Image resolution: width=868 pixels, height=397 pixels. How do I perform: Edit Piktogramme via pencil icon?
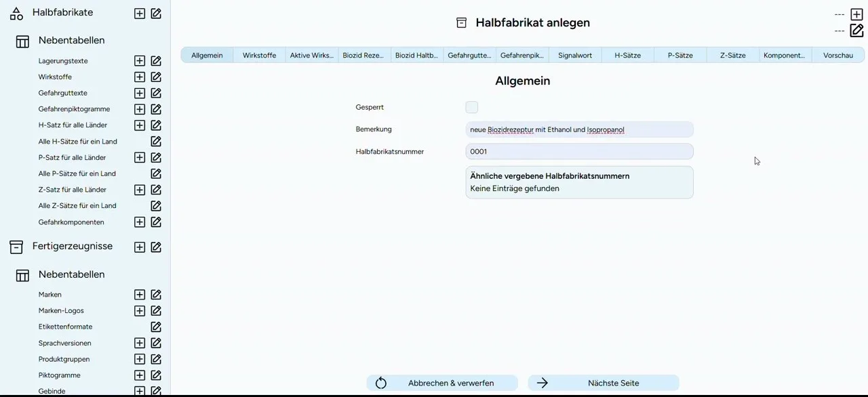point(156,375)
